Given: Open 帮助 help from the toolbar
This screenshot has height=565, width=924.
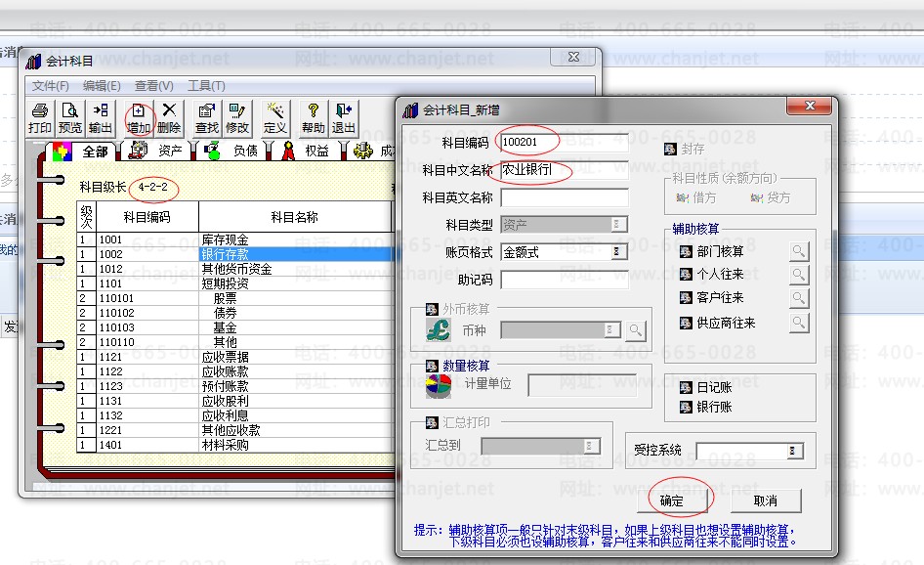Looking at the screenshot, I should (314, 118).
